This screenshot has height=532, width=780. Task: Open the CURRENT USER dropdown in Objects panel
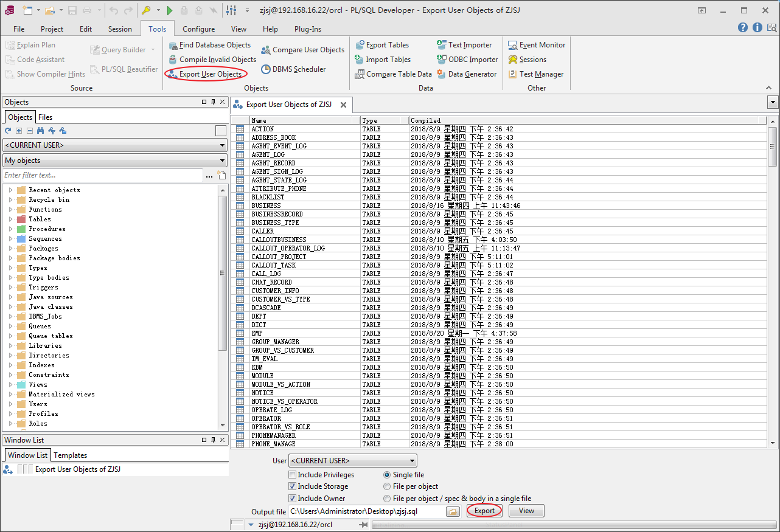pyautogui.click(x=115, y=145)
